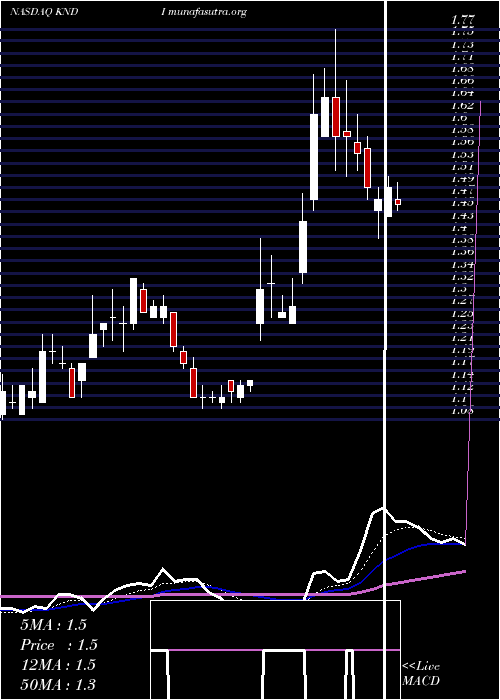Select the 50MA : 1.3 legend entry
Image resolution: width=500 pixels, height=700 pixels.
(58, 685)
